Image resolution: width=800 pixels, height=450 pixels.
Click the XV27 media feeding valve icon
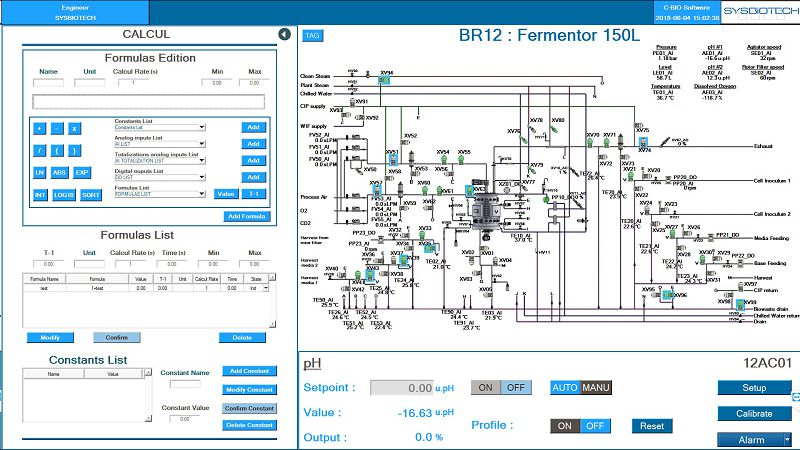tap(672, 234)
